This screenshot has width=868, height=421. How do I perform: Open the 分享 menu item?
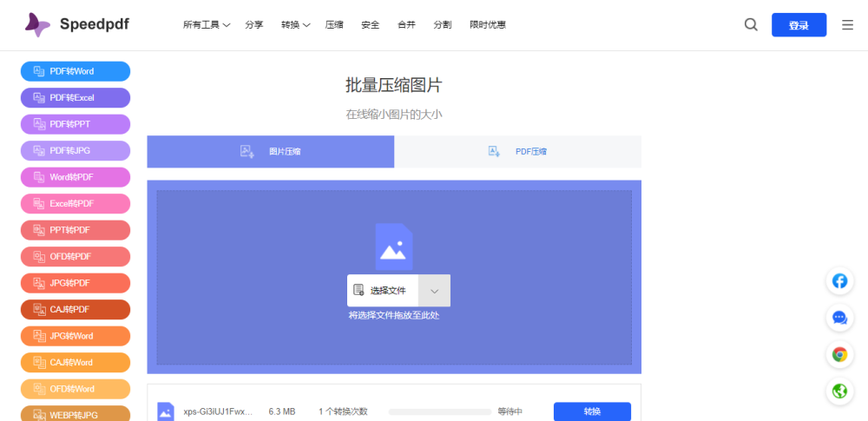[254, 25]
